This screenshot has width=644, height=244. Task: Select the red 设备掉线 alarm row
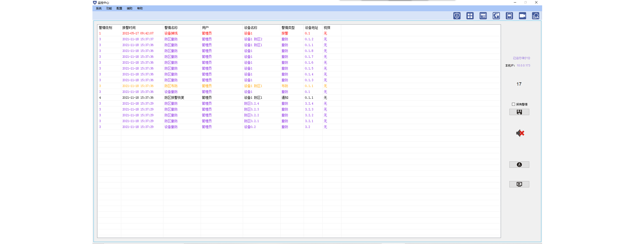point(299,33)
